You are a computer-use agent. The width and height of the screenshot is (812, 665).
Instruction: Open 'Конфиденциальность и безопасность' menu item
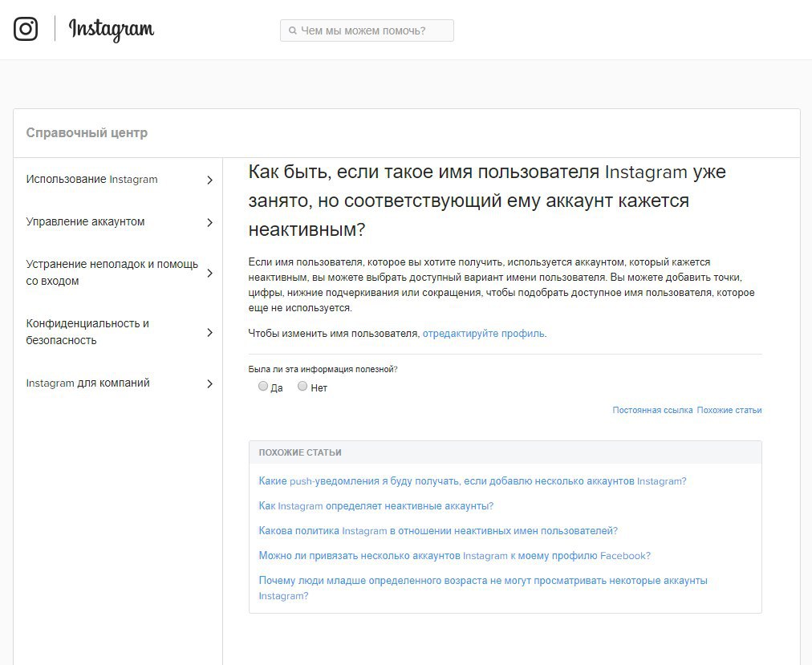click(x=87, y=331)
